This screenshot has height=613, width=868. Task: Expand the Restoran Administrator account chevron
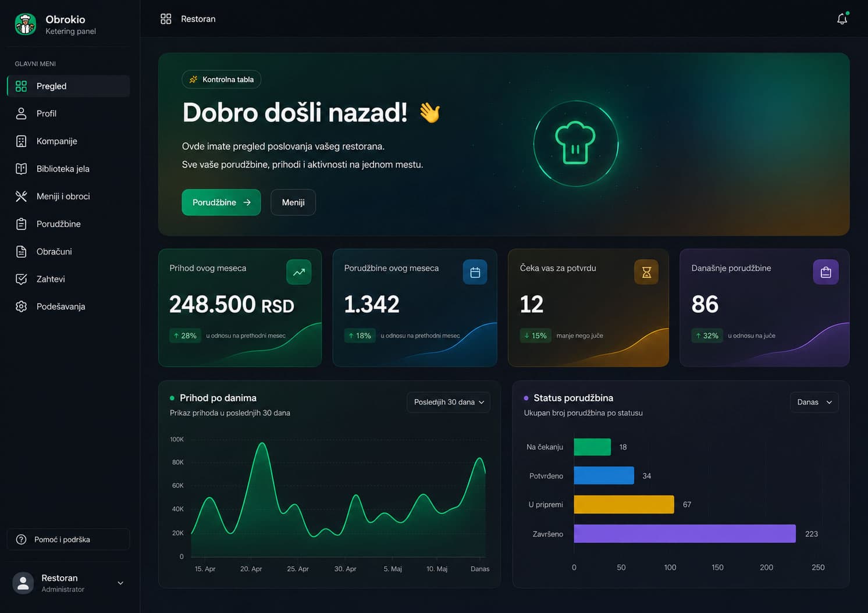(120, 583)
